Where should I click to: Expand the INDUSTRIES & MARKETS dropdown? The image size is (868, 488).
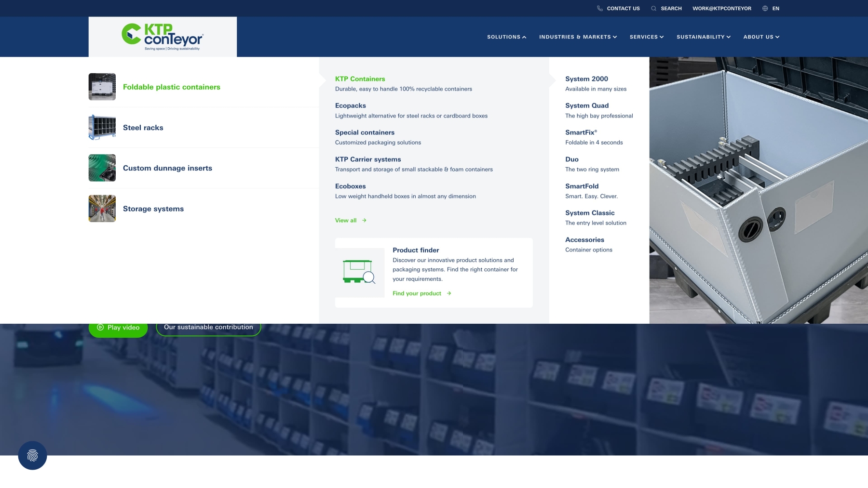577,37
